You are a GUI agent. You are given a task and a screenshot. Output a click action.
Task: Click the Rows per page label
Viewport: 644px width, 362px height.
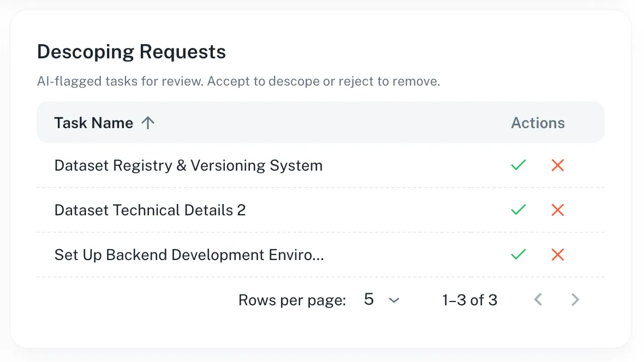pyautogui.click(x=292, y=300)
